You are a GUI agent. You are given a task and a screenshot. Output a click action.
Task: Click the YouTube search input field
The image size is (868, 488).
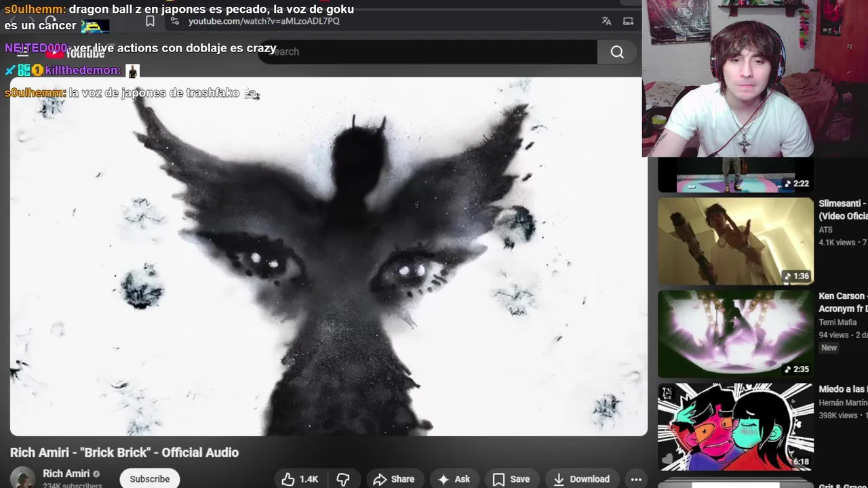427,52
